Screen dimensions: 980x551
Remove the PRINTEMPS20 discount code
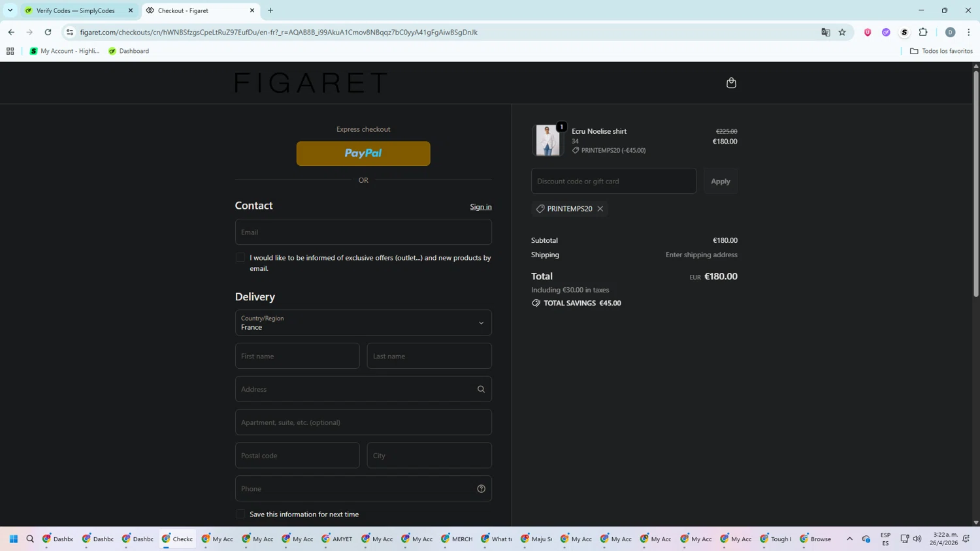[x=600, y=209]
